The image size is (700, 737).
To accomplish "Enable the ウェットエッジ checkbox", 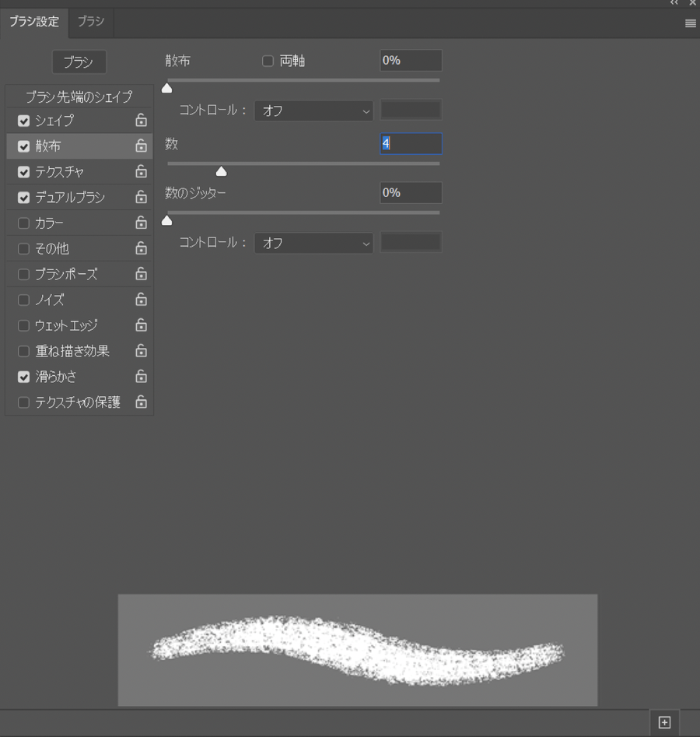I will (x=23, y=325).
